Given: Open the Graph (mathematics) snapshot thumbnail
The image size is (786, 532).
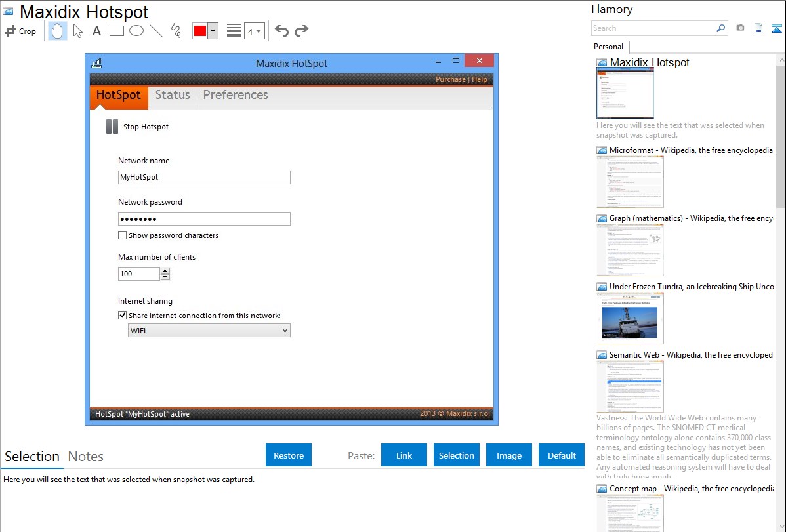Looking at the screenshot, I should 630,250.
